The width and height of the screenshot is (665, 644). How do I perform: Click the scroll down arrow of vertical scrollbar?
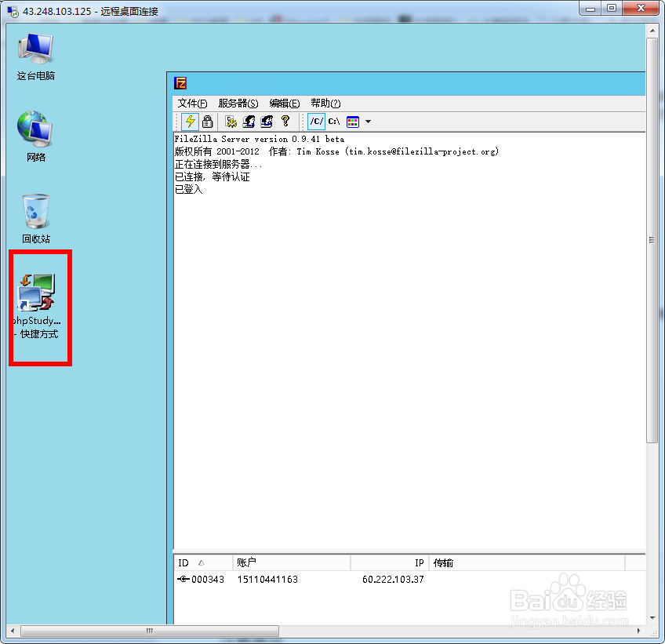(x=652, y=618)
